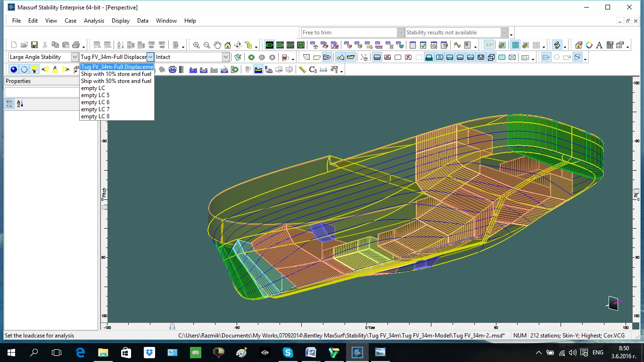Toggle alphabetical sort in Properties panel
The height and width of the screenshot is (362, 644).
click(20, 104)
